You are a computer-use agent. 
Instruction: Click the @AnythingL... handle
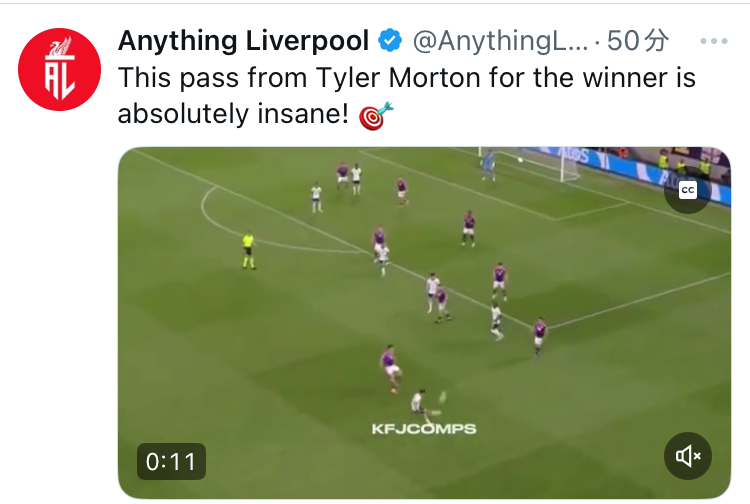[x=500, y=41]
